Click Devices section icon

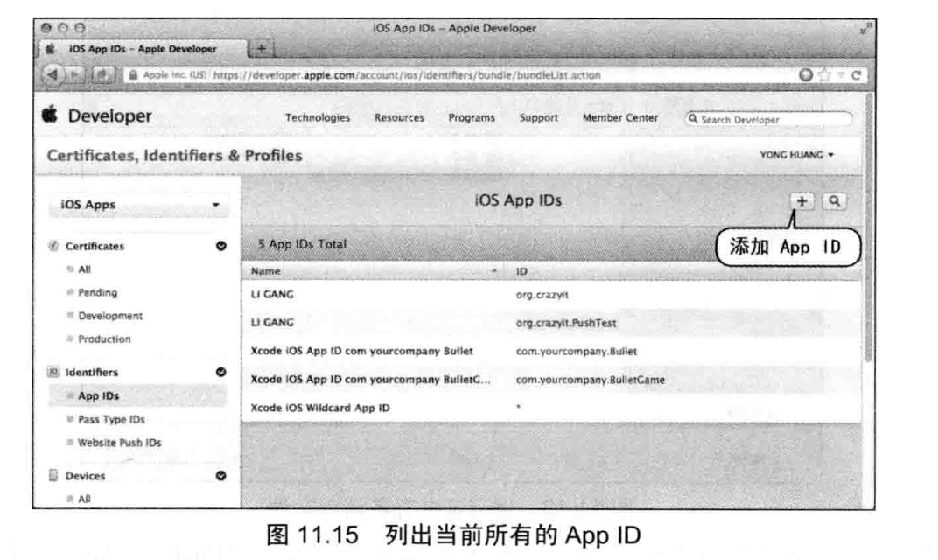(53, 476)
